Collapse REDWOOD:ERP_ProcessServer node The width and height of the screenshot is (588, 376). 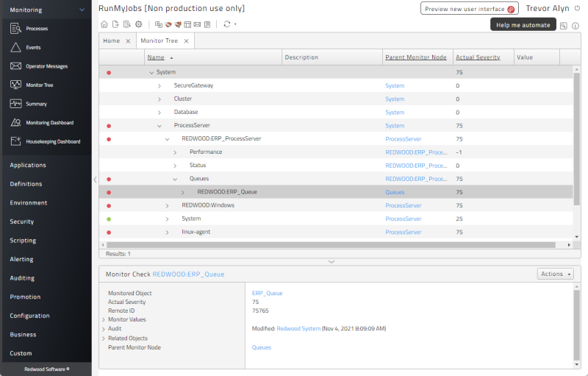[168, 139]
